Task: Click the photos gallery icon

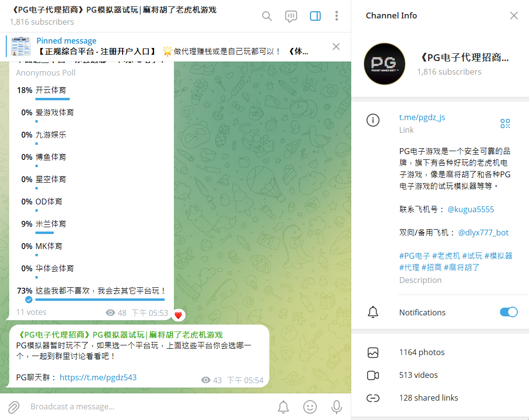Action: (373, 353)
